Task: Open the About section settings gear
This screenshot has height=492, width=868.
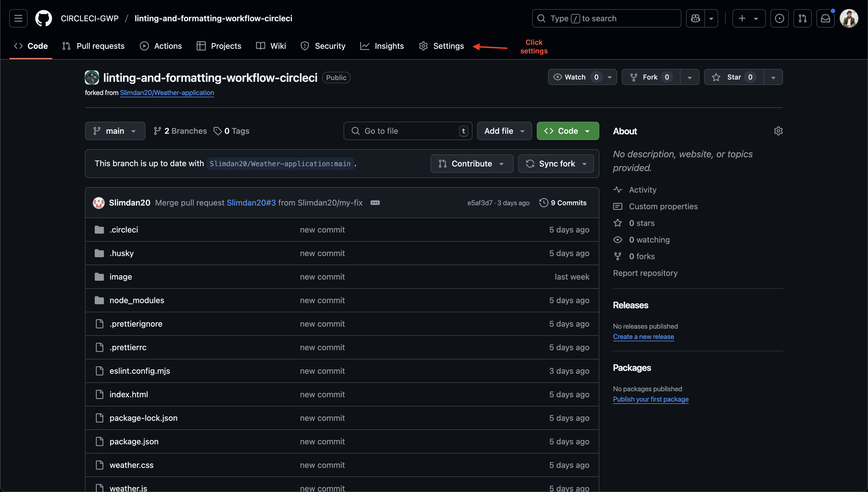Action: point(778,131)
